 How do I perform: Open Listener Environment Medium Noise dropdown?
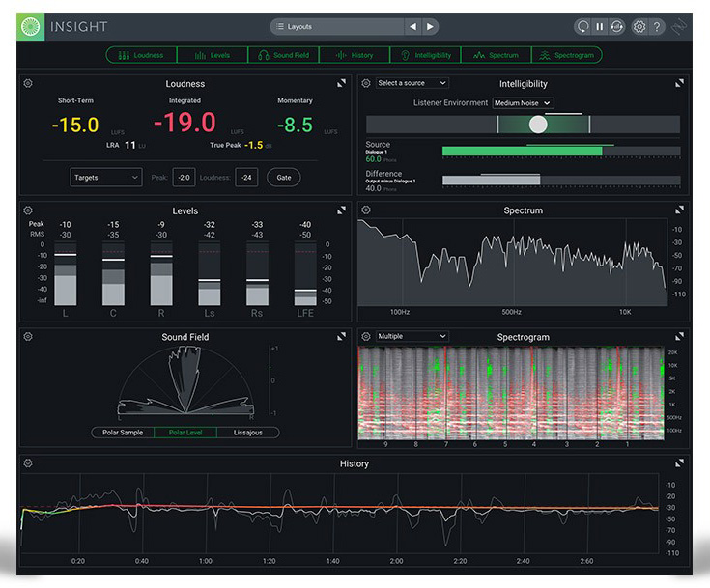click(x=522, y=103)
